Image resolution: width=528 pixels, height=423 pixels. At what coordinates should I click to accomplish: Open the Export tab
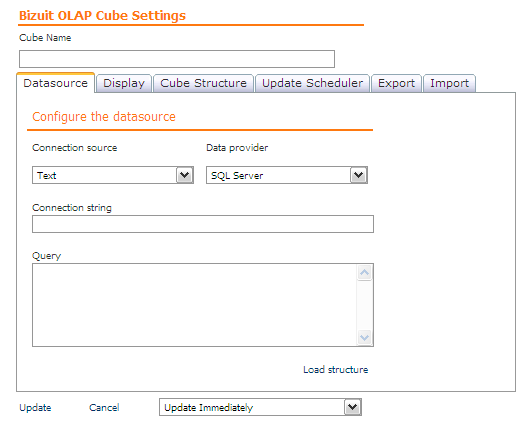396,83
